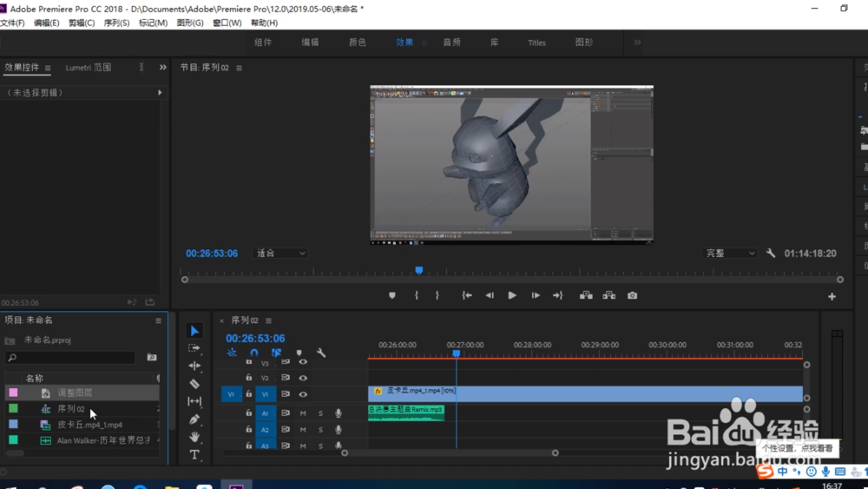
Task: Select the Razor tool
Action: click(194, 383)
